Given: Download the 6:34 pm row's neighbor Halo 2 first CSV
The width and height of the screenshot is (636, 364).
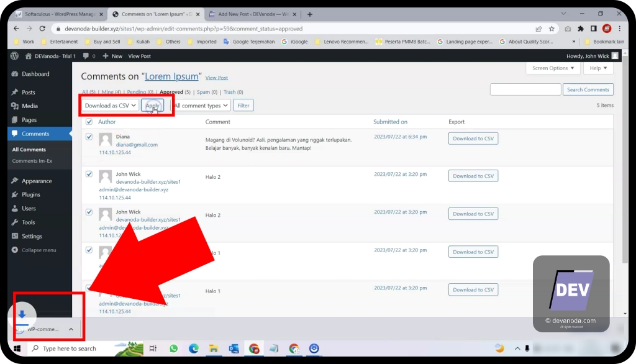Looking at the screenshot, I should (x=473, y=176).
